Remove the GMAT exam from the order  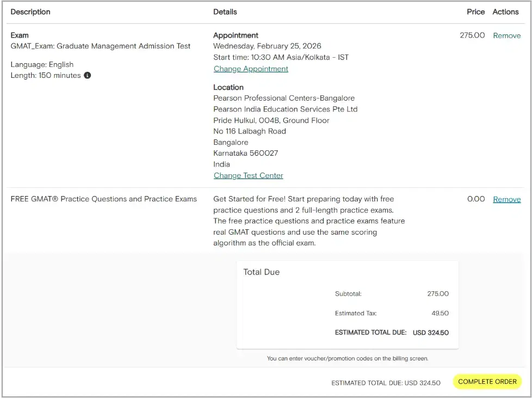pyautogui.click(x=506, y=35)
